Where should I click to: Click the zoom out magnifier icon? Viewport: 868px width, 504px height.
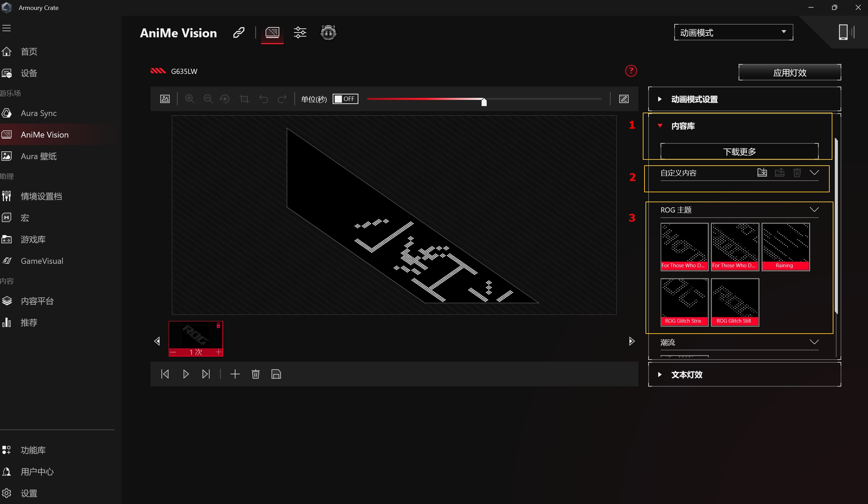pos(208,99)
